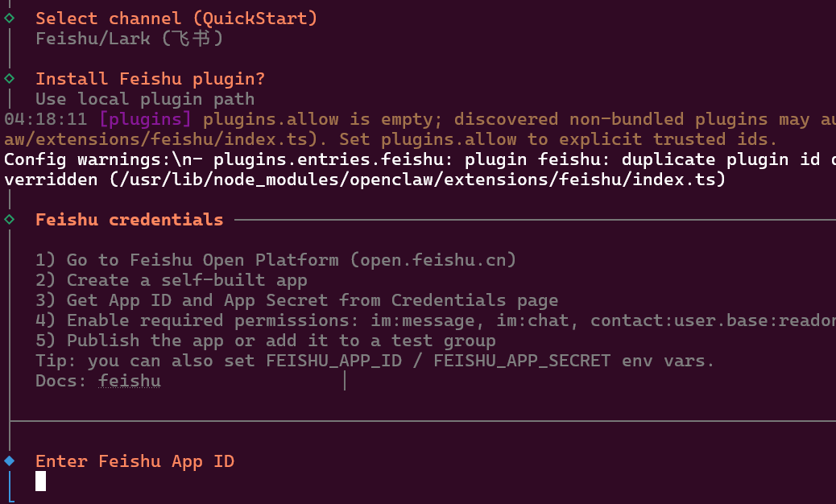
Task: Click the open.feishu.cn URL in step 1
Action: tap(438, 260)
